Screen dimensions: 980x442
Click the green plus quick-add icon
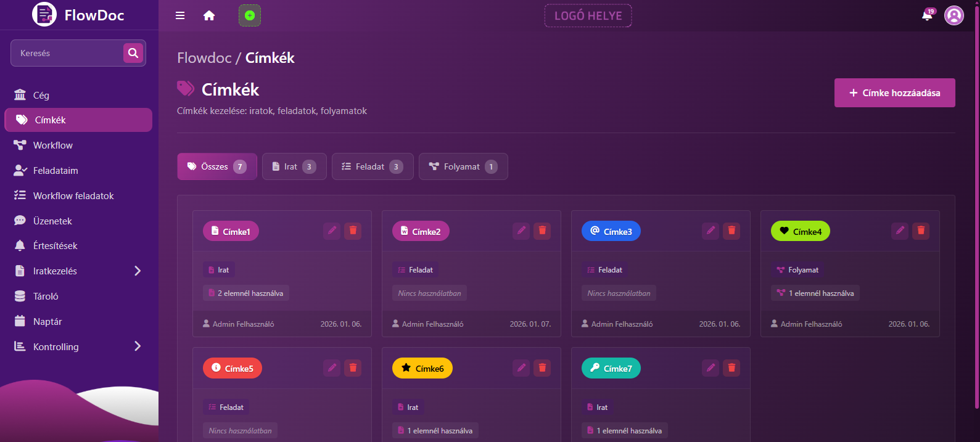(x=250, y=15)
